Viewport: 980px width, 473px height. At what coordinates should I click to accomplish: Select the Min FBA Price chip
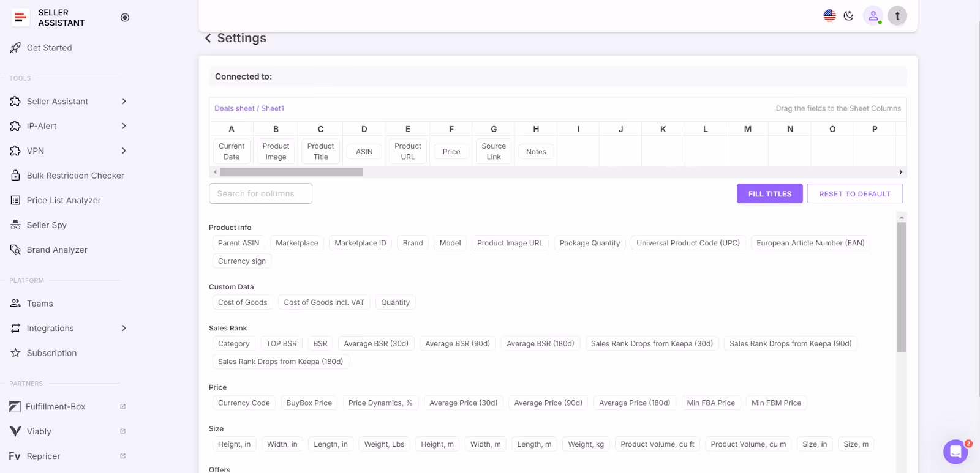pos(710,403)
